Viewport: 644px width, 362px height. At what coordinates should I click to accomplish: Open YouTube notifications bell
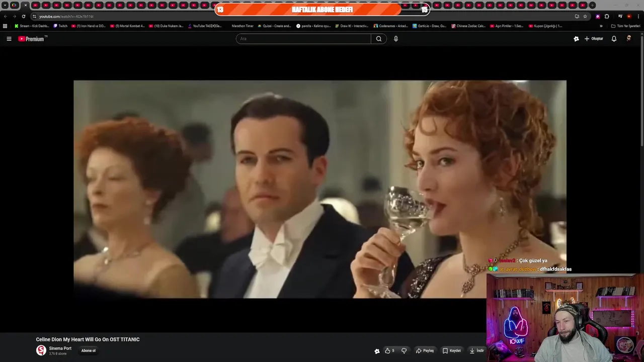pyautogui.click(x=614, y=39)
